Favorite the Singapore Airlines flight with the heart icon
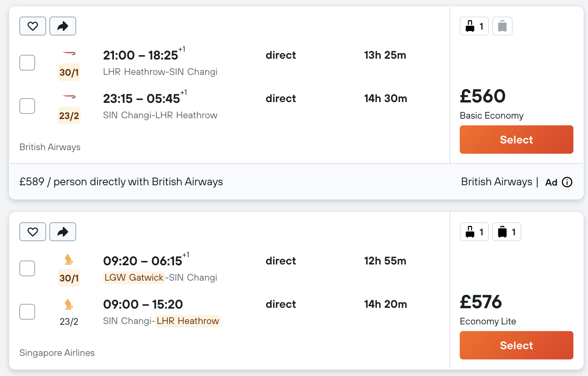 33,232
